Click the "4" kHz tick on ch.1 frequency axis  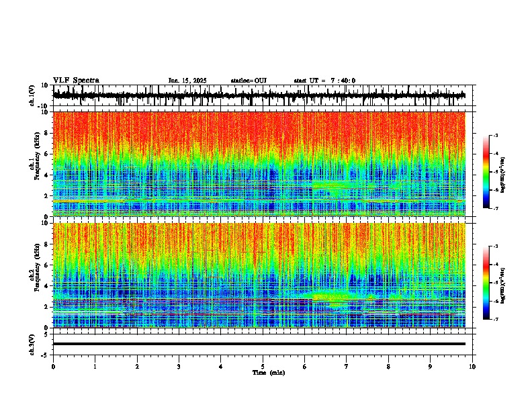(47, 175)
